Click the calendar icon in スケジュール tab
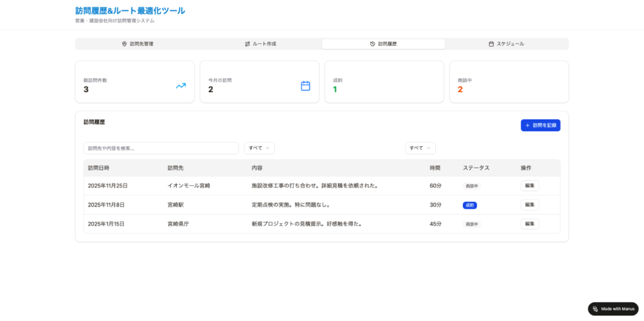644x321 pixels. coord(491,44)
